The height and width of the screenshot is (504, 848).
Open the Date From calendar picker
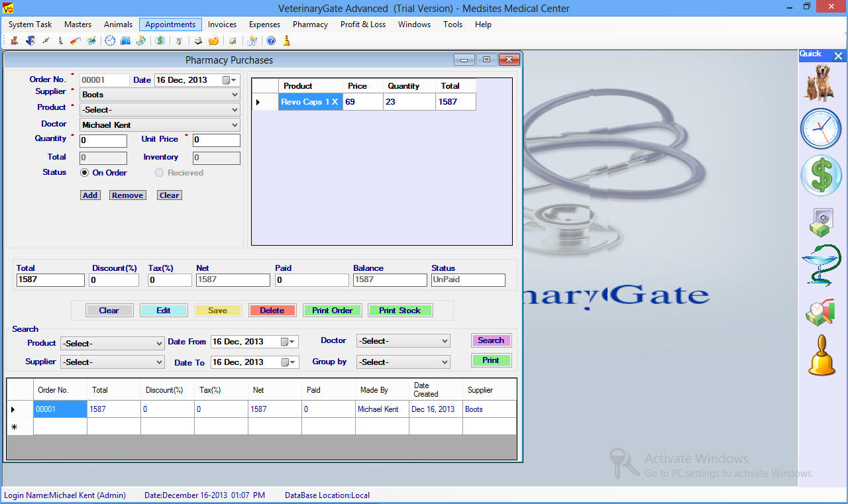click(285, 342)
